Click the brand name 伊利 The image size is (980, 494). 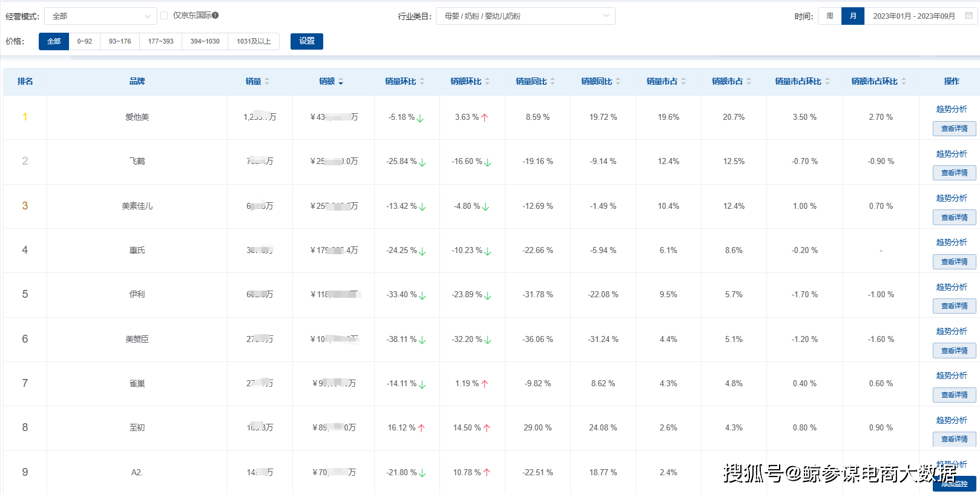click(x=137, y=295)
